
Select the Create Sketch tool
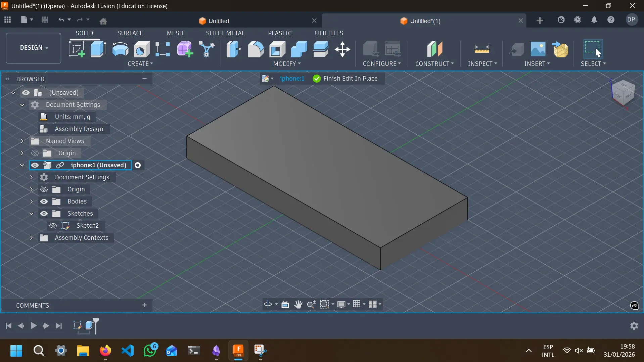[77, 49]
